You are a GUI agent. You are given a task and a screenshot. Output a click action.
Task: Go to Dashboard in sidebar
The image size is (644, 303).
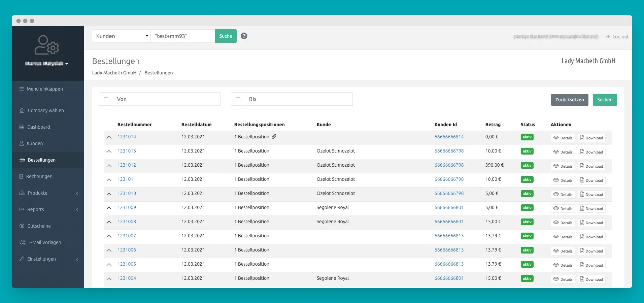point(35,127)
